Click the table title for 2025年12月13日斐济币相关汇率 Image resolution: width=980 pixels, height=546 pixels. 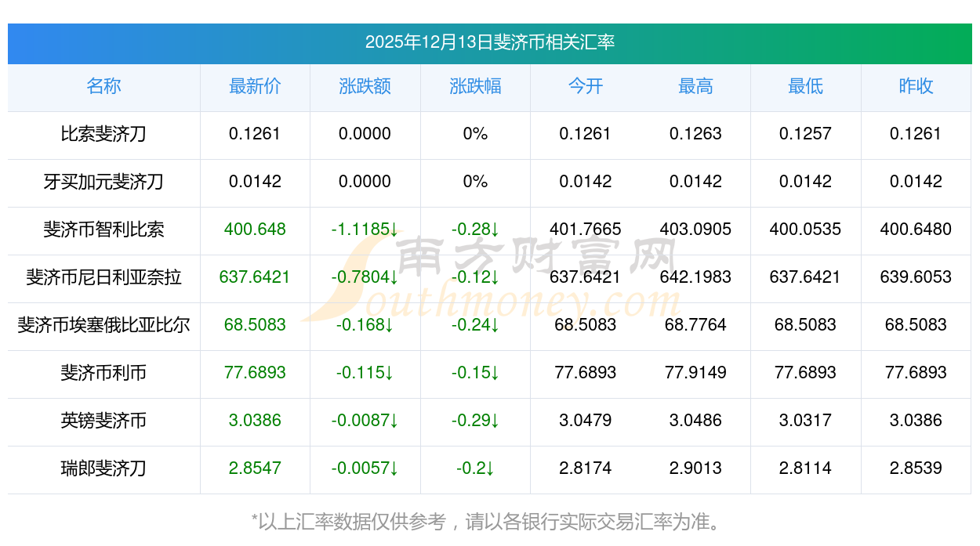pyautogui.click(x=489, y=42)
